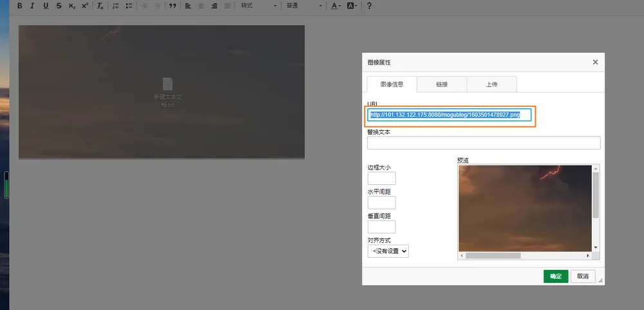Open the 普通 format dropdown
This screenshot has width=644, height=310.
[x=304, y=6]
